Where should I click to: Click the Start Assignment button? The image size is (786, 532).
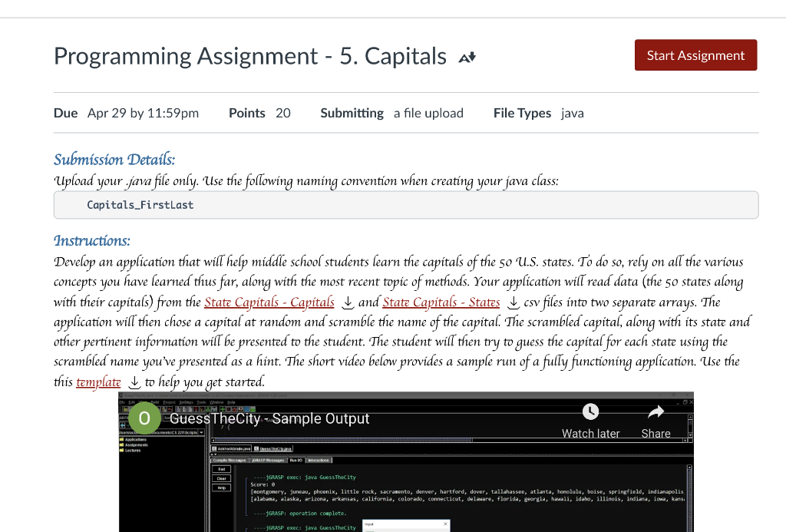pyautogui.click(x=695, y=55)
